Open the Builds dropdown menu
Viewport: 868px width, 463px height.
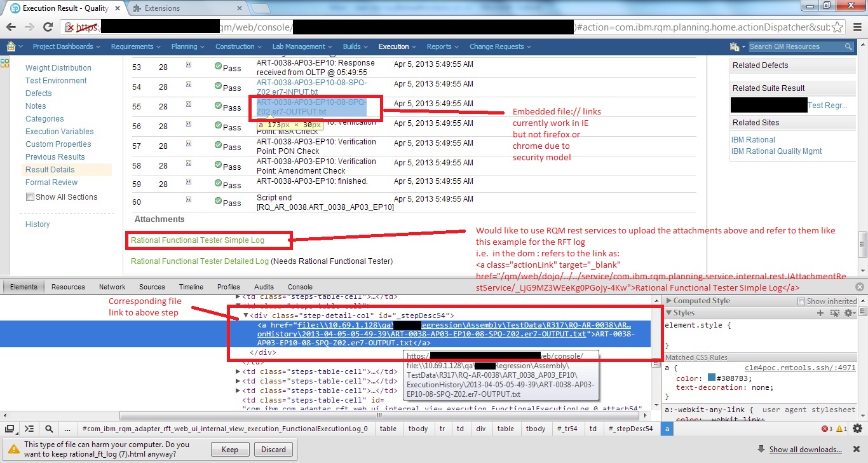point(355,46)
